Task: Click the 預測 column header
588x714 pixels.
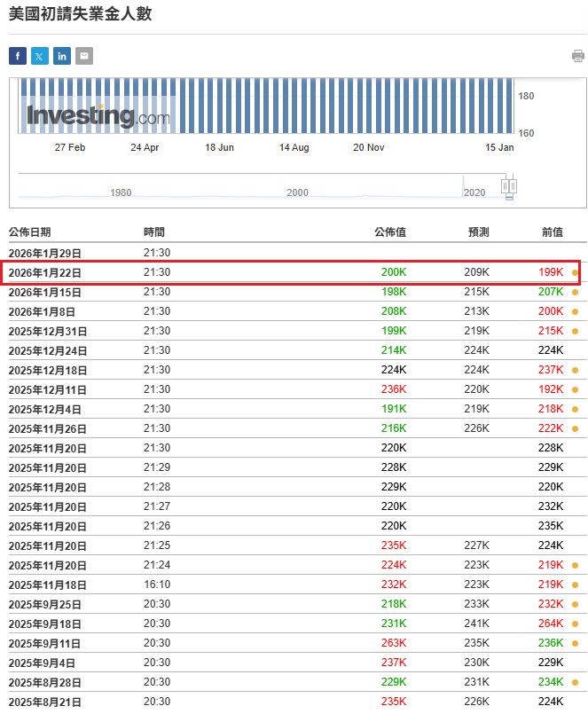Action: [478, 232]
